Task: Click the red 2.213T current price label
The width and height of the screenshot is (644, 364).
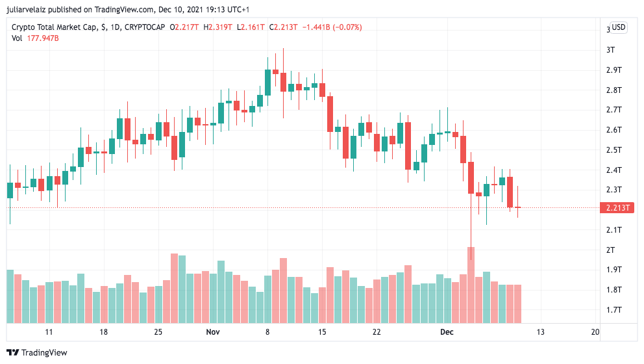Action: pos(619,208)
